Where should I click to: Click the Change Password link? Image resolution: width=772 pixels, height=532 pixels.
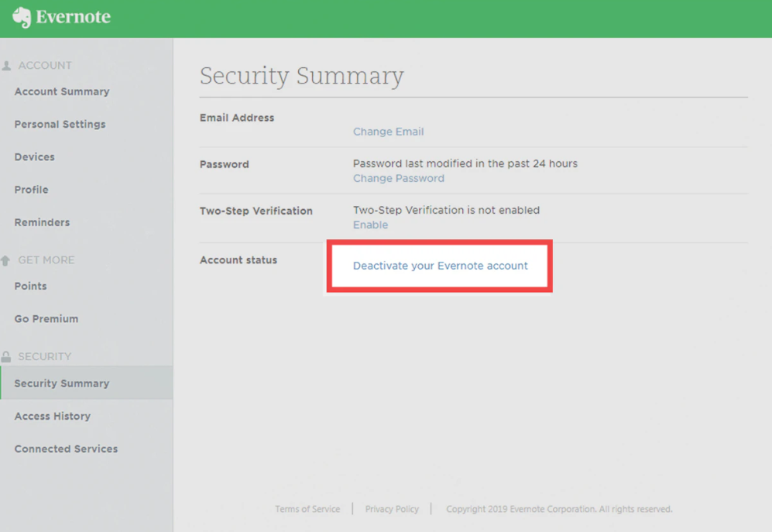[x=399, y=178]
